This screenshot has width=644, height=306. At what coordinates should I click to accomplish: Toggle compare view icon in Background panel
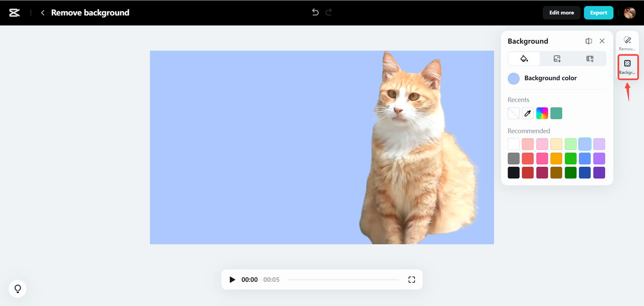[589, 41]
